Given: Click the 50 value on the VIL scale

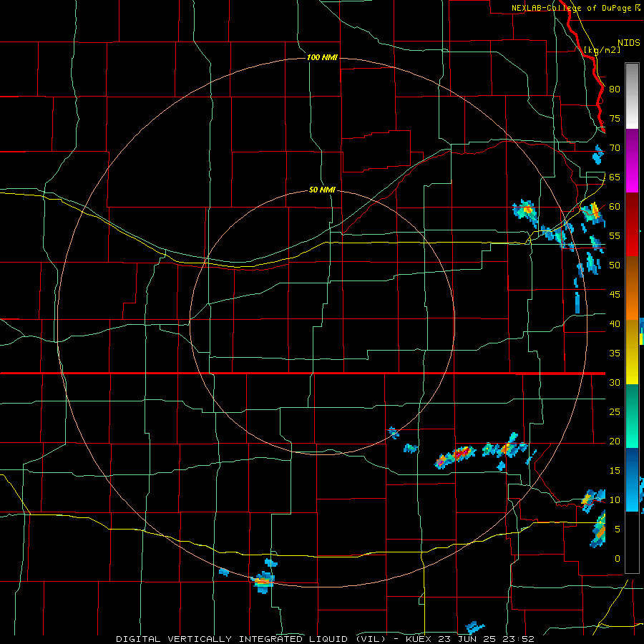Looking at the screenshot, I should (x=615, y=265).
